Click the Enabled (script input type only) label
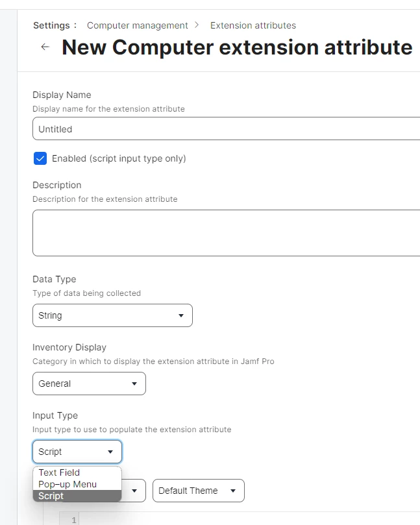The width and height of the screenshot is (420, 525). [x=119, y=158]
